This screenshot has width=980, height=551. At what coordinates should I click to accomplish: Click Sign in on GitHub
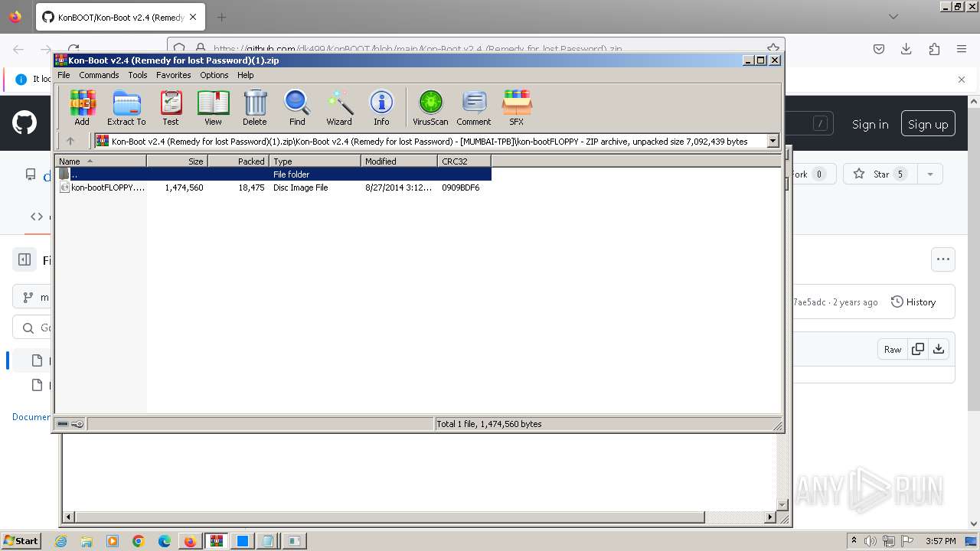[x=871, y=124]
